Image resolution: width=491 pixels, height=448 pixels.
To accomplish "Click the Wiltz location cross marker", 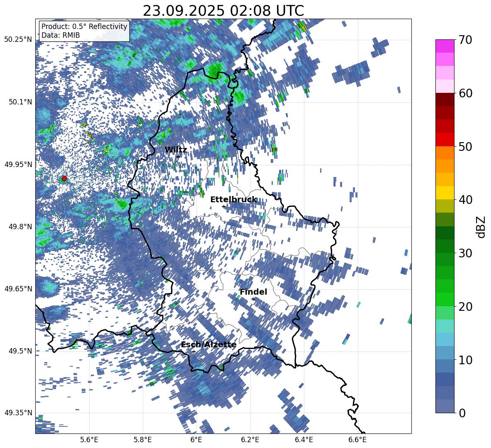I will (178, 157).
